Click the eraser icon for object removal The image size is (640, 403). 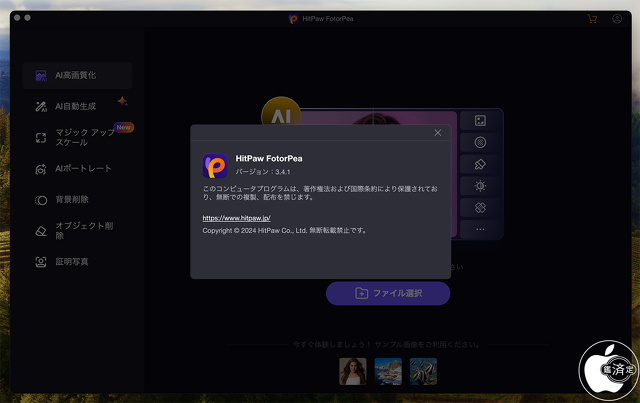click(x=41, y=231)
